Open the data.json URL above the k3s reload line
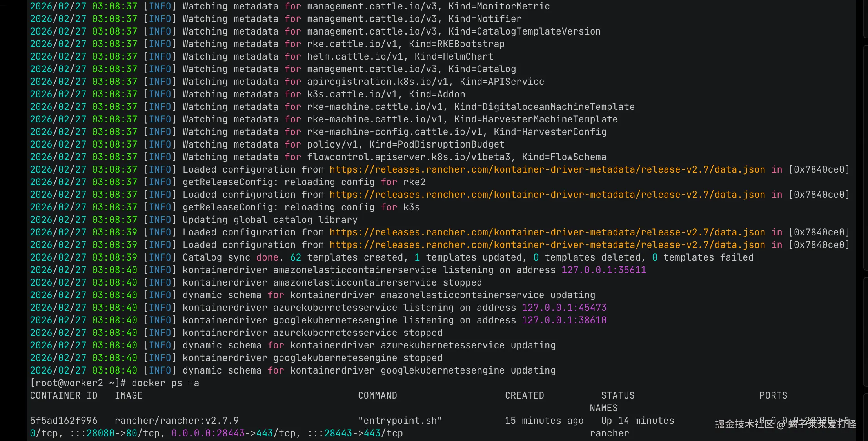Screen dimensions: 868x441 pos(547,195)
